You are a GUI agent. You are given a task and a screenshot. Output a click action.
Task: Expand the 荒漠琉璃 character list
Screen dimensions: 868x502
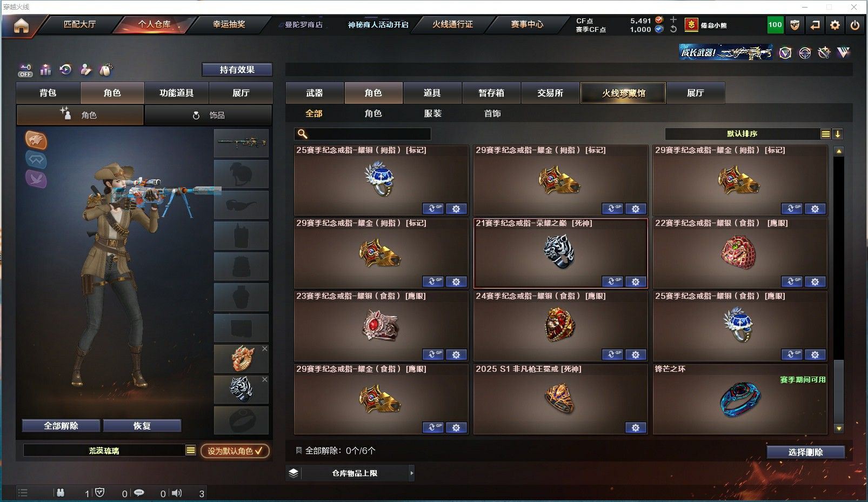[x=191, y=450]
